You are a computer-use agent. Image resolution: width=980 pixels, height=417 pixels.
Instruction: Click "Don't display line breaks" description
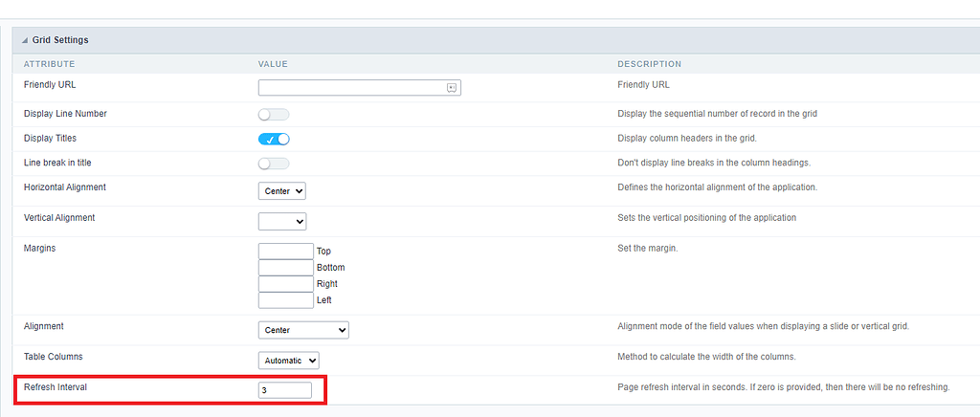[x=714, y=163]
